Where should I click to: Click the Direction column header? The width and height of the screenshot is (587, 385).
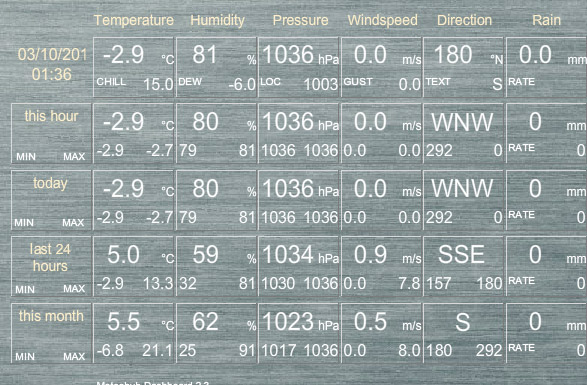click(464, 20)
